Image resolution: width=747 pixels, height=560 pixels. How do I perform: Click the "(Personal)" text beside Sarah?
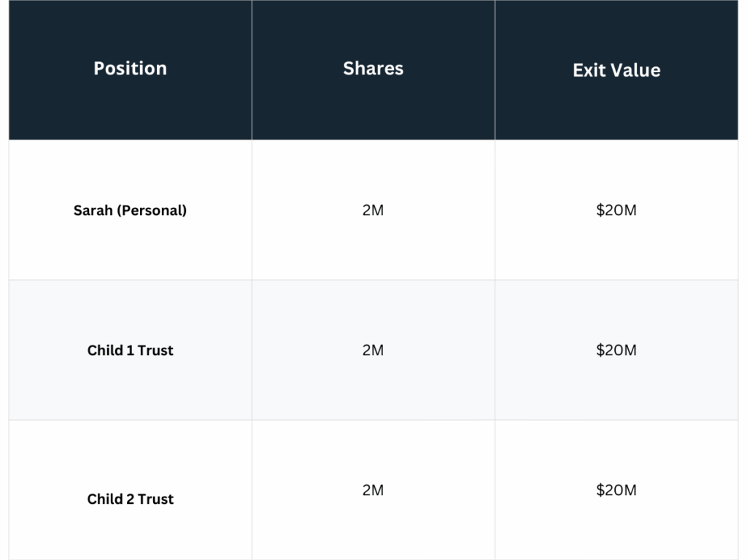(151, 210)
